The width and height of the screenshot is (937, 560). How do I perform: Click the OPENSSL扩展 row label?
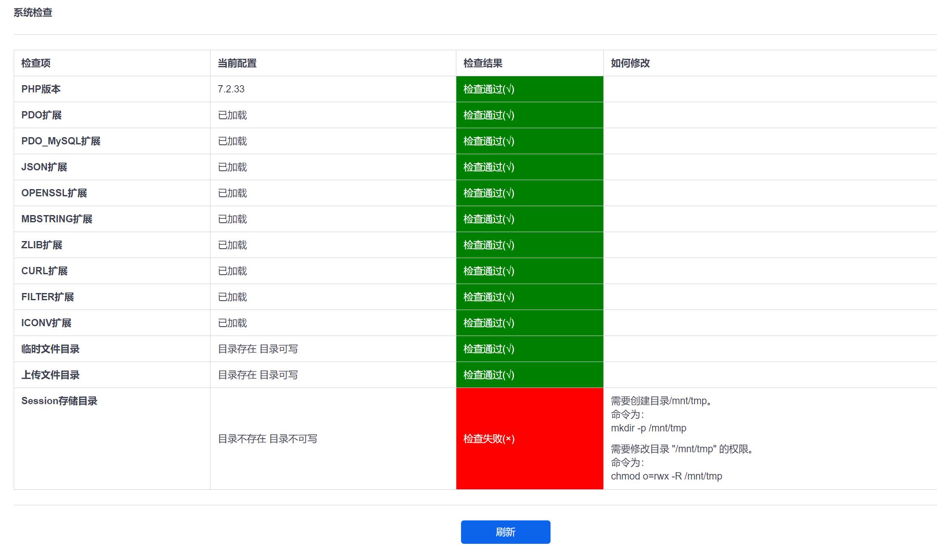54,193
